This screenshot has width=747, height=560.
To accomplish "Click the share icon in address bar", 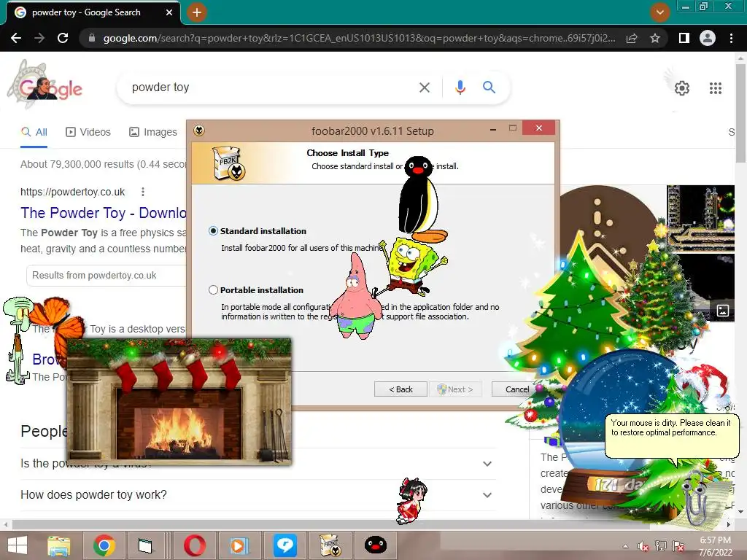I will [x=632, y=38].
